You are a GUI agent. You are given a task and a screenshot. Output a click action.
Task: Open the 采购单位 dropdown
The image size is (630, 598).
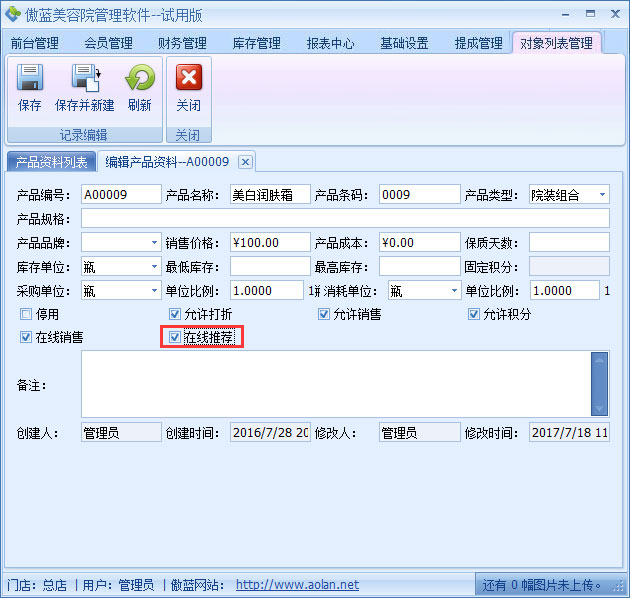point(154,291)
